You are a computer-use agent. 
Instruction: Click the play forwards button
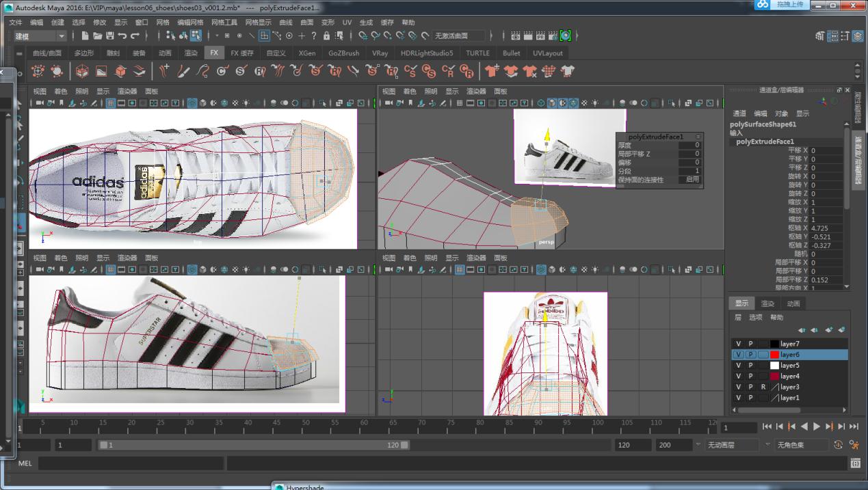point(817,426)
